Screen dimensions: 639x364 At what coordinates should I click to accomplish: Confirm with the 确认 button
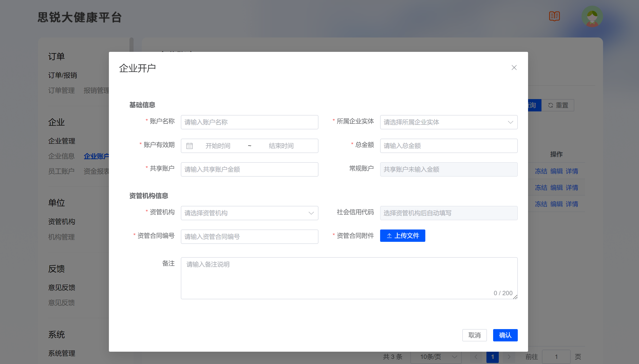click(505, 335)
